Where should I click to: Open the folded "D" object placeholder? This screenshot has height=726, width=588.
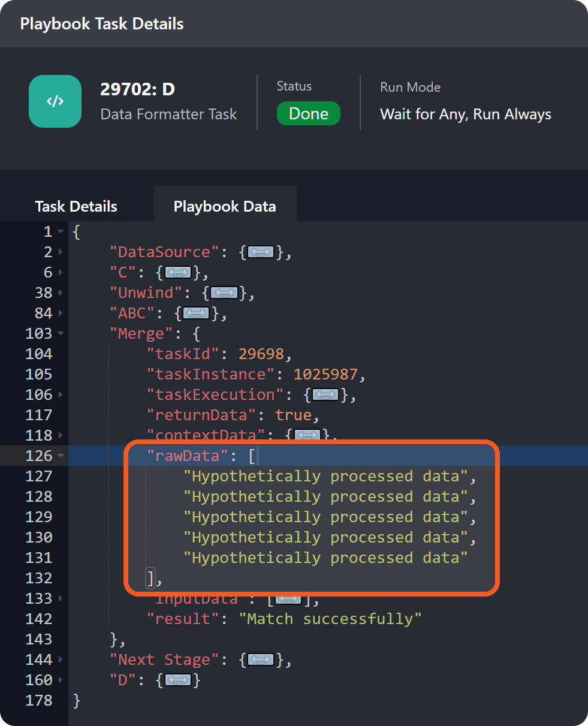(177, 680)
